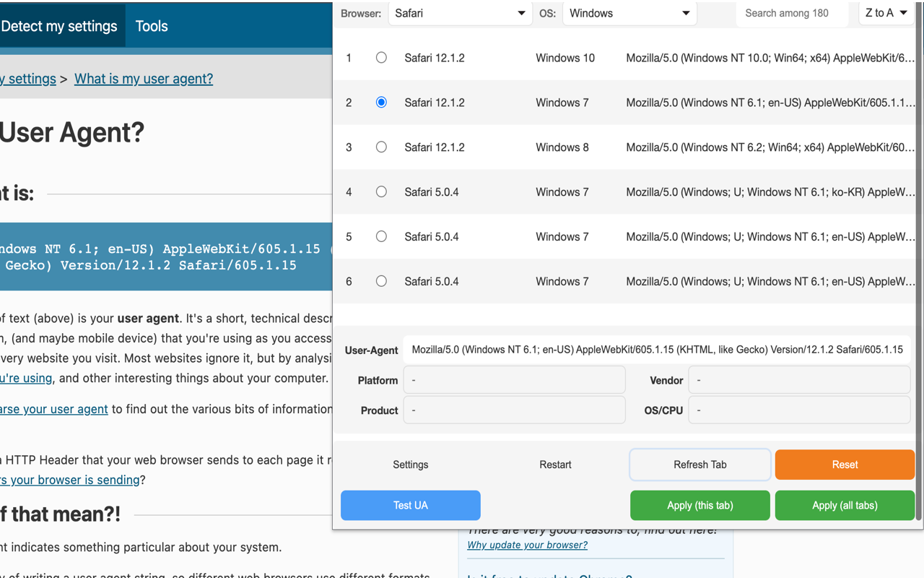
Task: Select the Safari 12.1.2 Windows 8 user agent
Action: tap(381, 147)
